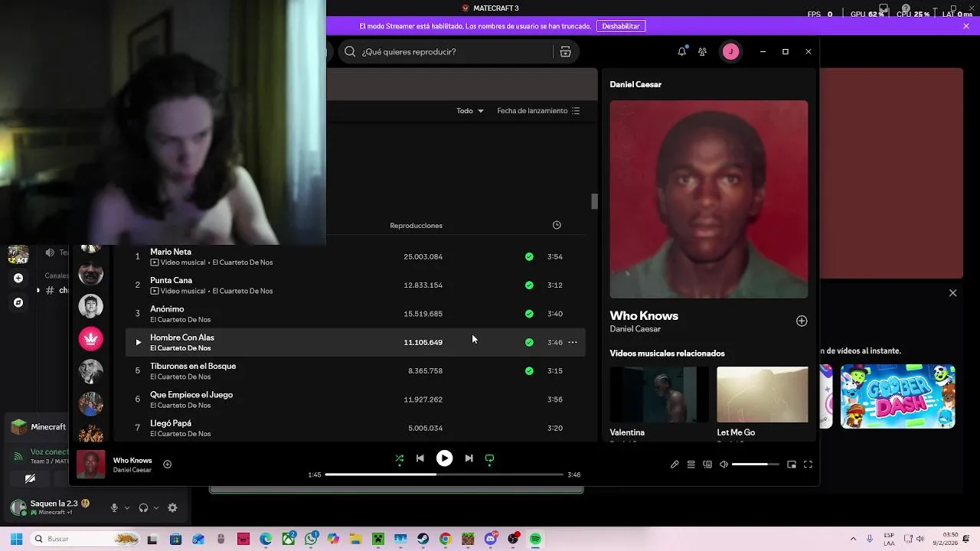This screenshot has height=551, width=980.
Task: Toggle shuffle in the Spotify player
Action: 399,458
